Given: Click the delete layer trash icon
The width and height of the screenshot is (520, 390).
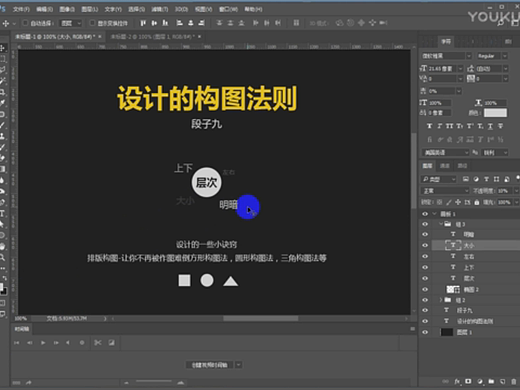Looking at the screenshot, I should [513, 381].
